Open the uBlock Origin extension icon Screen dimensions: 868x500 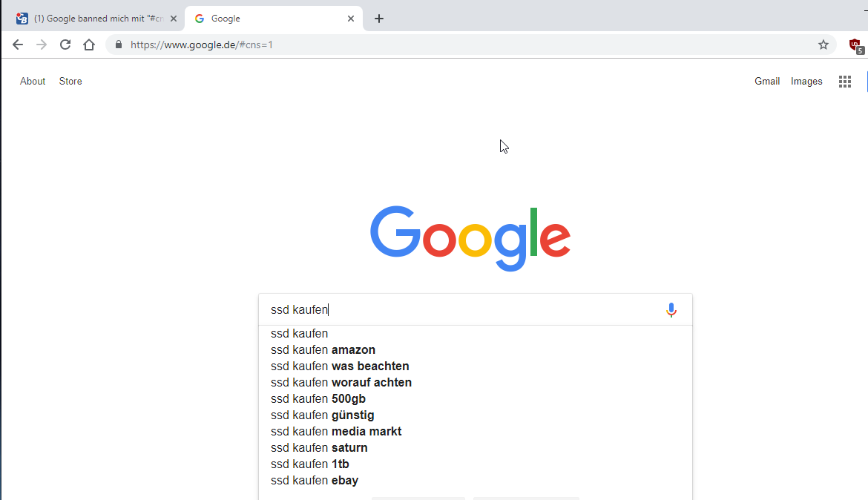[856, 45]
